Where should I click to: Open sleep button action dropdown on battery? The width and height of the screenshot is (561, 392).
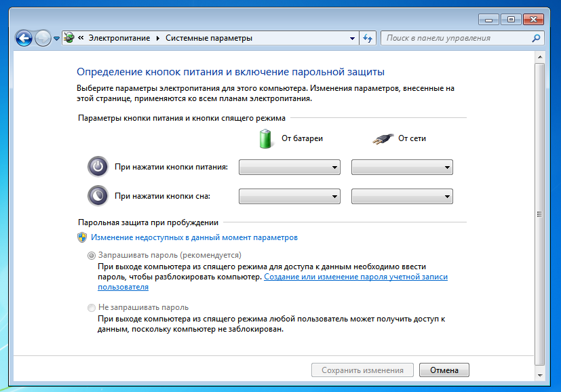pyautogui.click(x=290, y=197)
